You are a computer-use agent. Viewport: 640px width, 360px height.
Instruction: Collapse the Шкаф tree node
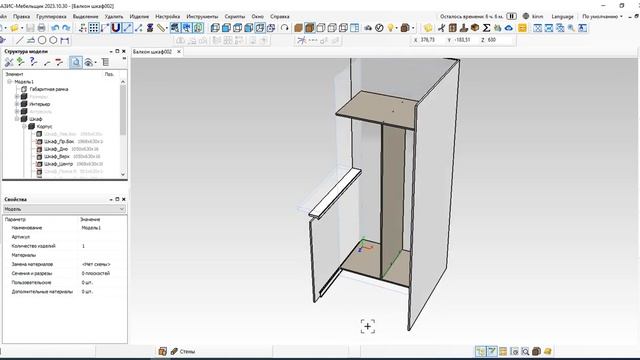coord(17,119)
